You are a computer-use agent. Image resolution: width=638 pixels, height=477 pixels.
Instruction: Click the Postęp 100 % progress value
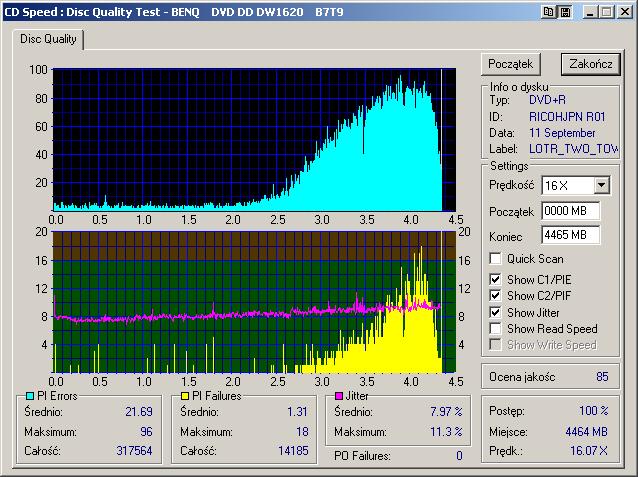click(594, 411)
